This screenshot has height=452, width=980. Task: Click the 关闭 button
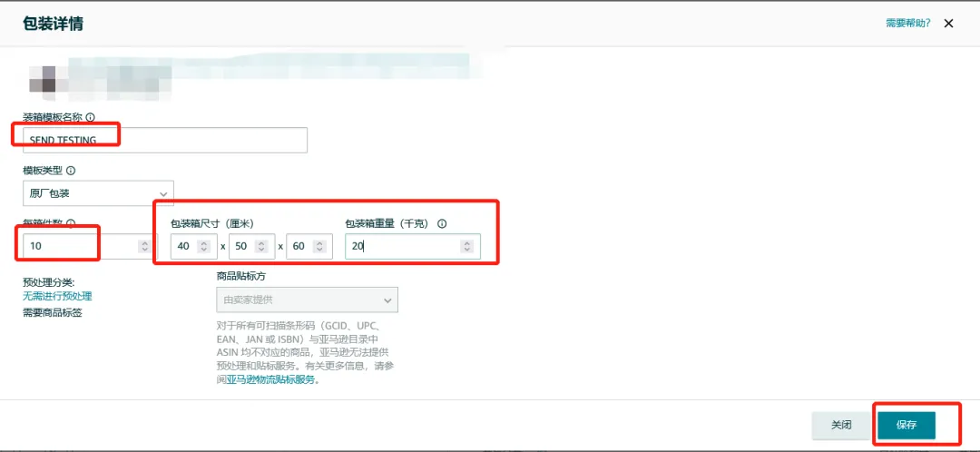[841, 425]
